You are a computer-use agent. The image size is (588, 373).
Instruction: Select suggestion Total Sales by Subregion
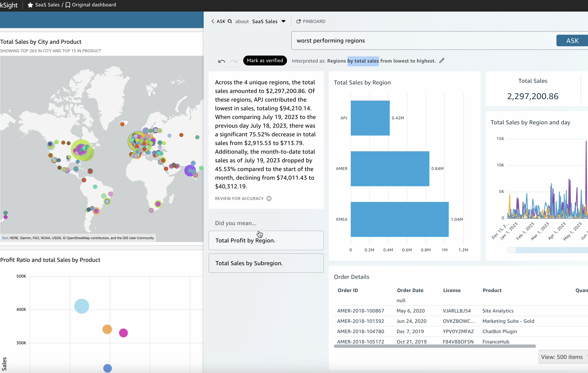(x=266, y=263)
